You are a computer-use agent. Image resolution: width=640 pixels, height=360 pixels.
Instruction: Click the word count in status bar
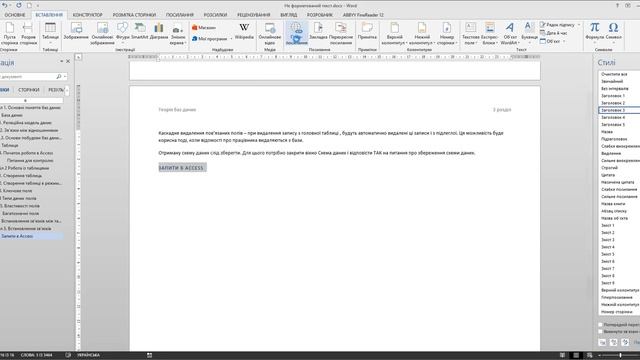36,355
